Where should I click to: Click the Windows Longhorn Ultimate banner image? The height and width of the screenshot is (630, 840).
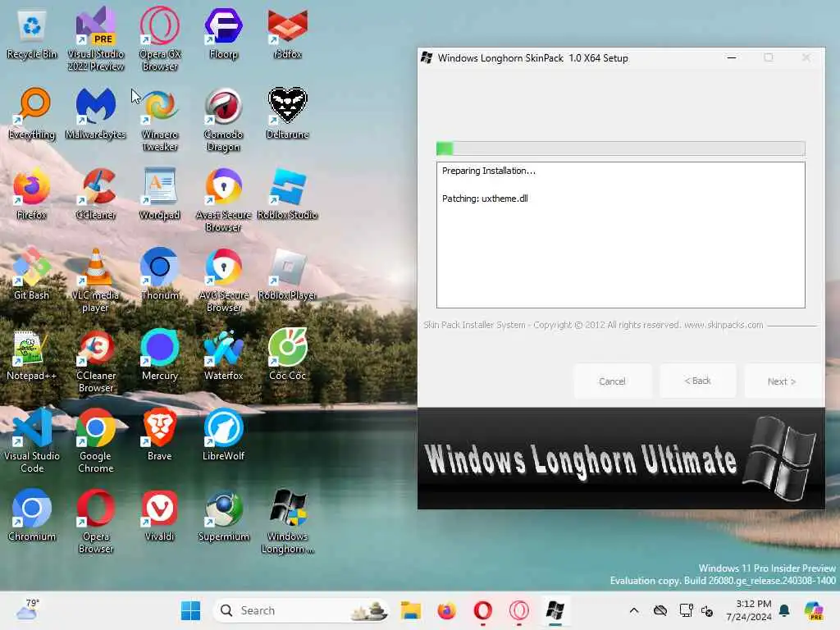[x=621, y=459]
